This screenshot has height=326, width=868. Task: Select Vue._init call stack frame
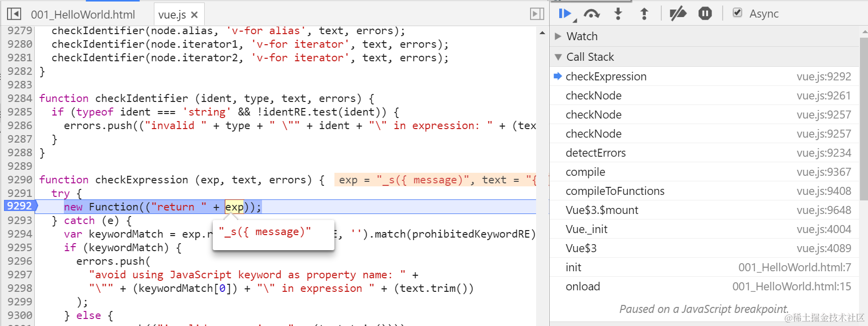tap(704, 229)
